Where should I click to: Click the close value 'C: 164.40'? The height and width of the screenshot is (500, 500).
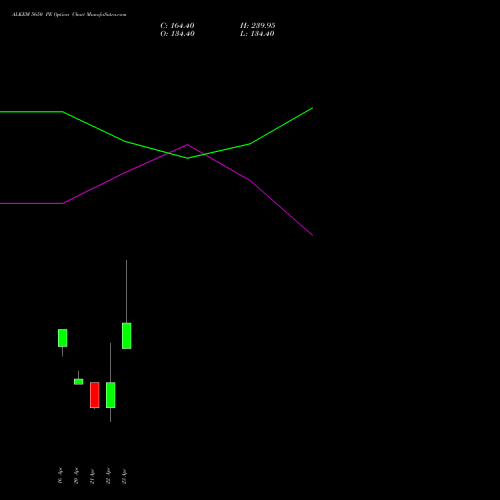pos(177,26)
